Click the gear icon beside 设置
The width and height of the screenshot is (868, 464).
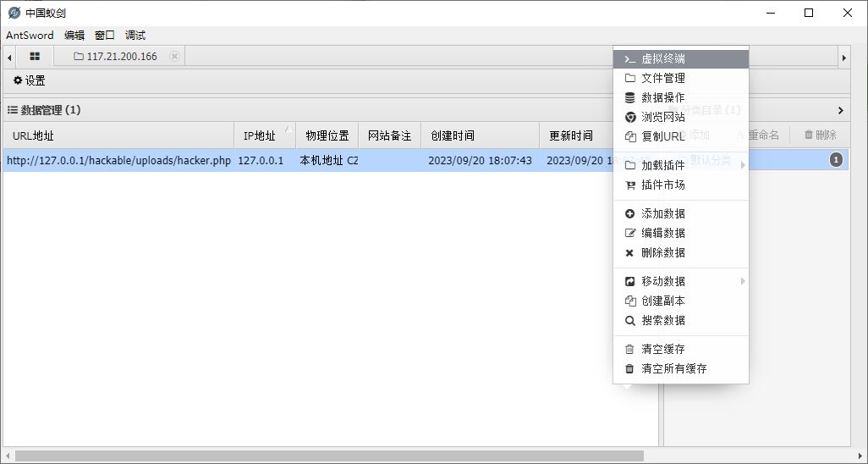[x=18, y=80]
